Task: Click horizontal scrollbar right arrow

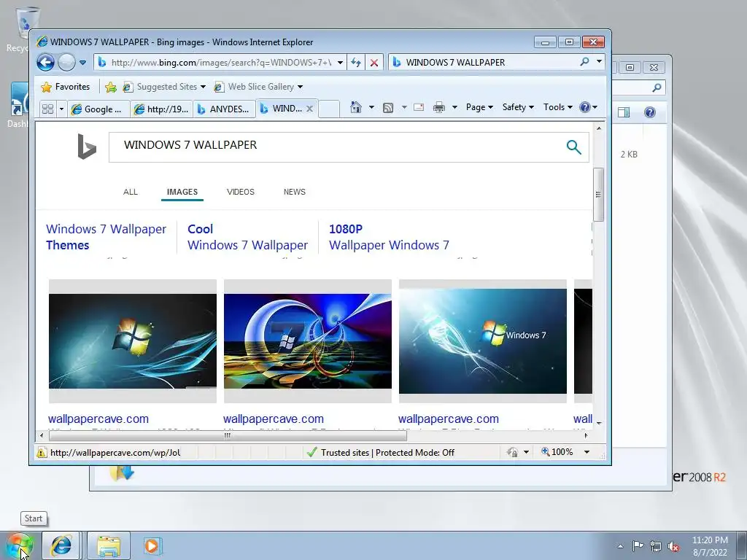Action: point(586,435)
